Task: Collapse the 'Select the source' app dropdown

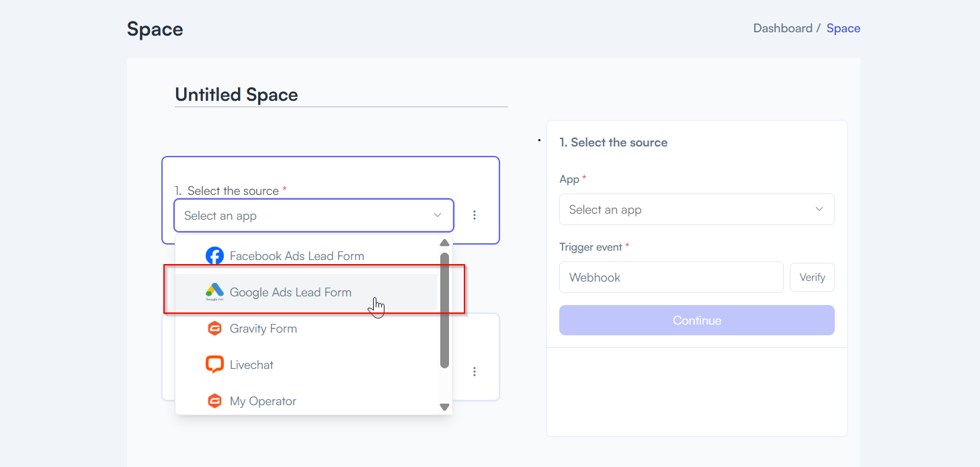Action: 314,216
